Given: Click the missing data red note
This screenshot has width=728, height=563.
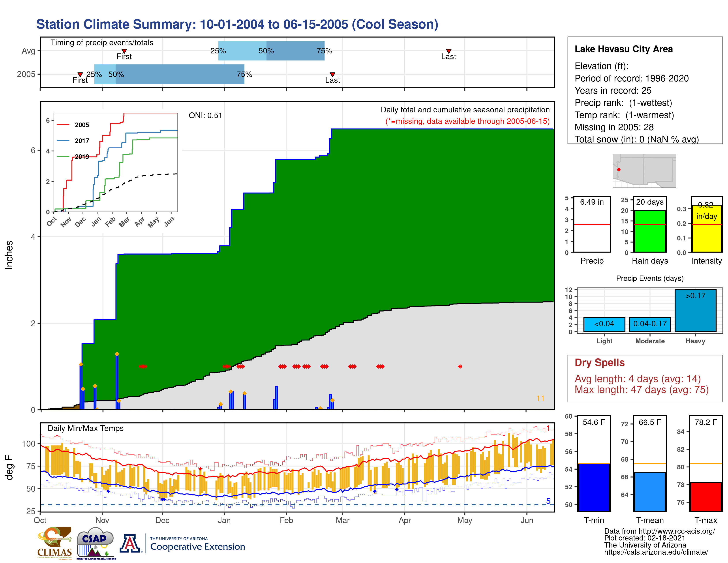Looking at the screenshot, I should [467, 121].
